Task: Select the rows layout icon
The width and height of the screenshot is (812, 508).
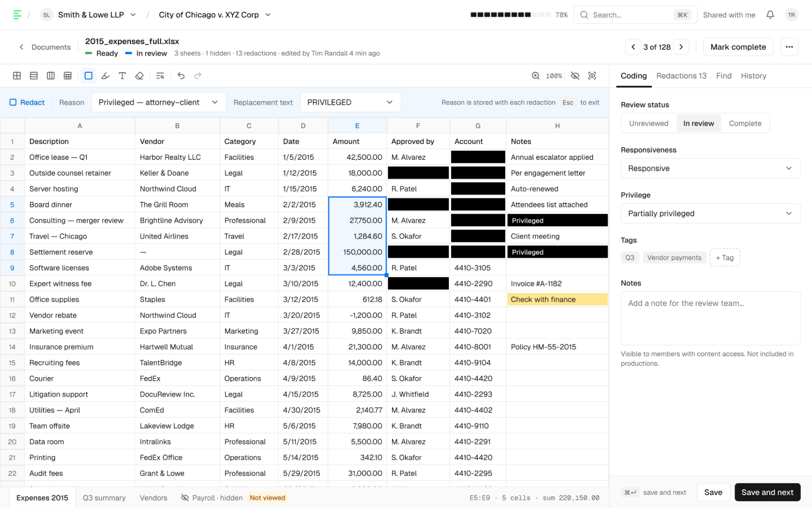Action: coord(34,76)
